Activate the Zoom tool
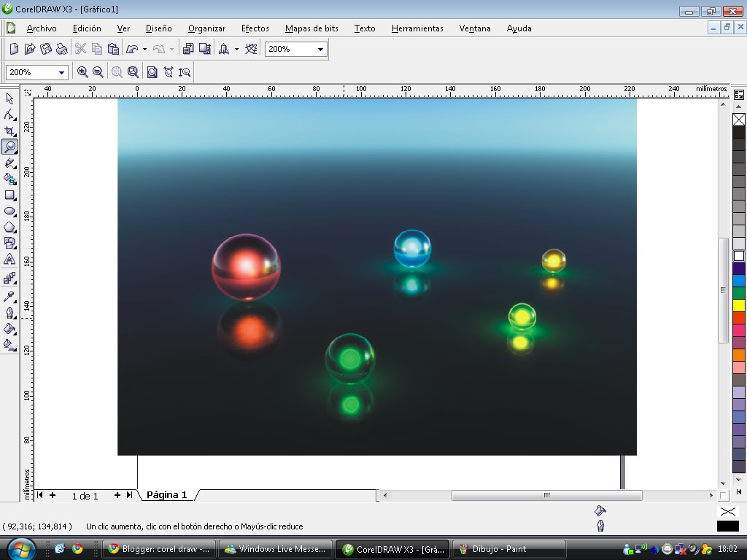 9,146
